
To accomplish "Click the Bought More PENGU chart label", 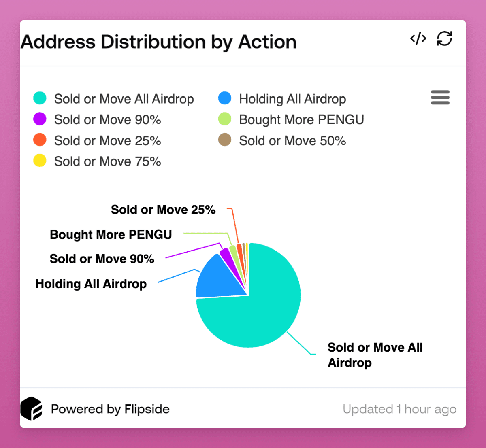I will (111, 234).
